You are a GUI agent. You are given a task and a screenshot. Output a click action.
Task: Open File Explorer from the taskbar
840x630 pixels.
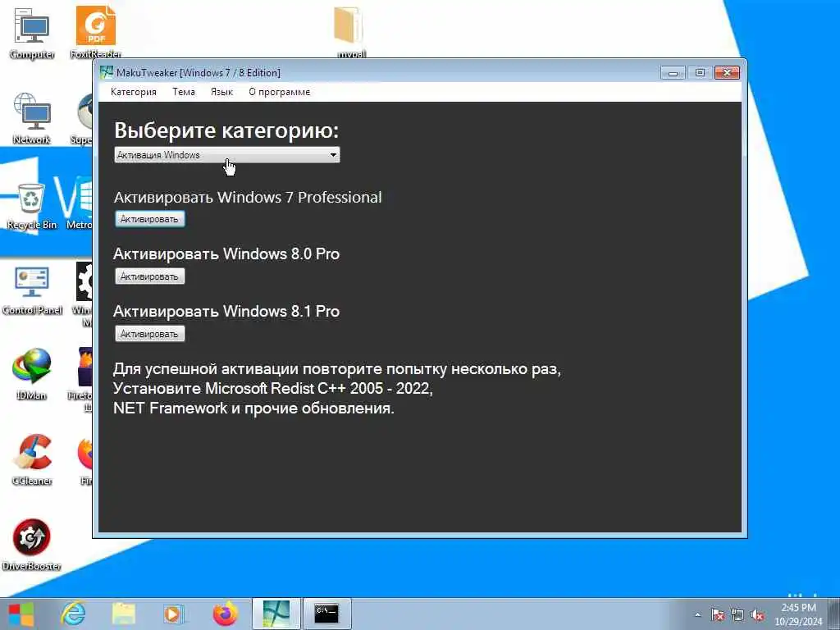123,614
